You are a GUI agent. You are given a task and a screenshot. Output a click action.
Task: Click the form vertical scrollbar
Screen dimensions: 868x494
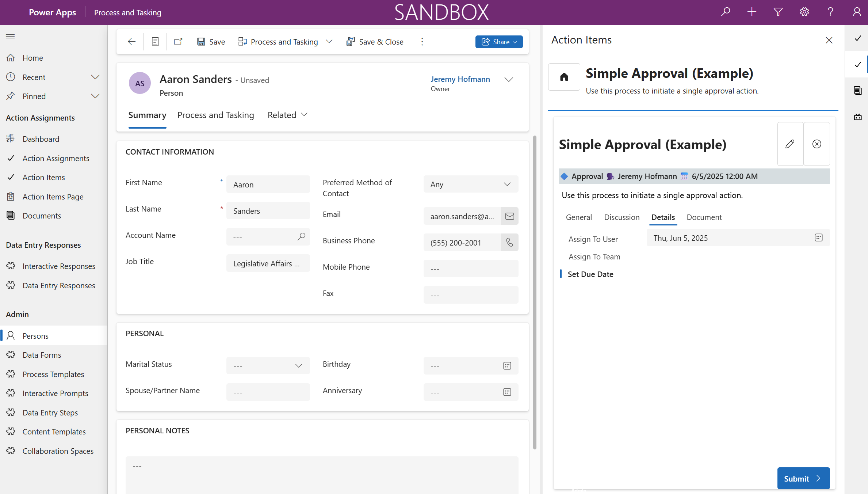pyautogui.click(x=535, y=292)
